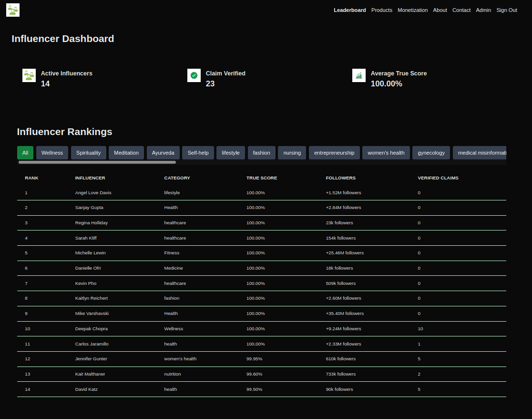Screen dimensions: 532x419
Task: Enable the fashion filter chip
Action: (x=261, y=152)
